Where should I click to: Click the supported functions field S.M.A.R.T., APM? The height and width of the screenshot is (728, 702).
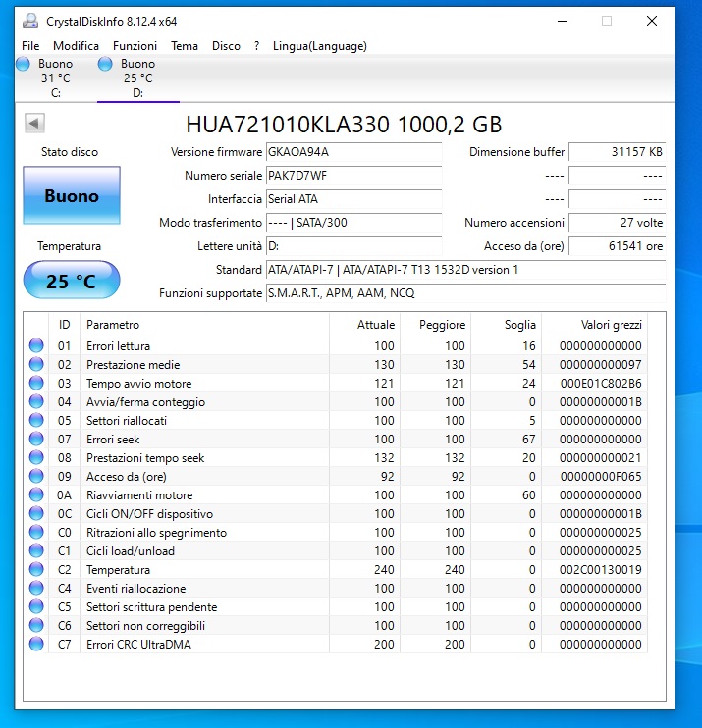click(466, 293)
